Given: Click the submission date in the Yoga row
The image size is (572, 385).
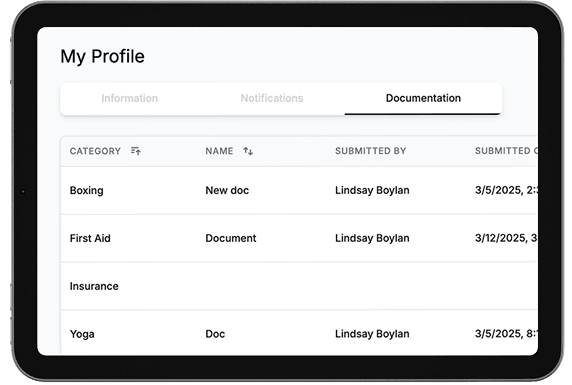Looking at the screenshot, I should (x=506, y=334).
